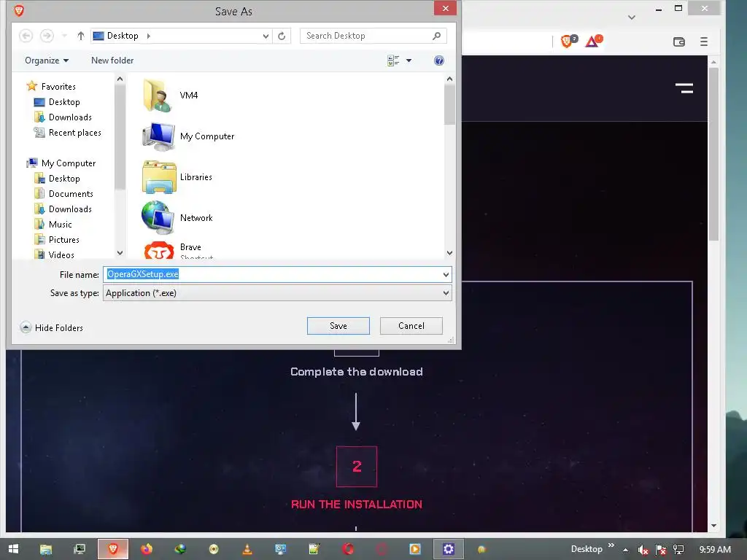747x560 pixels.
Task: Click the Back arrow in Save As dialog
Action: click(26, 36)
